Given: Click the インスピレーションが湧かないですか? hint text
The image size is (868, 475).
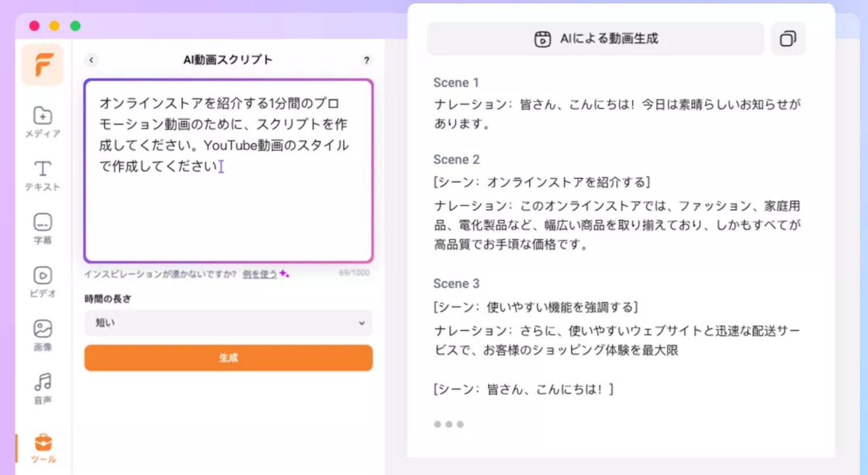Looking at the screenshot, I should (x=160, y=274).
